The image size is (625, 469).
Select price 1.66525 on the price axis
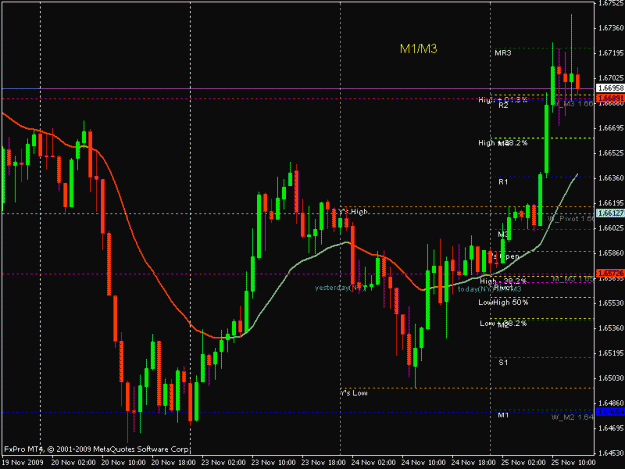coord(611,153)
